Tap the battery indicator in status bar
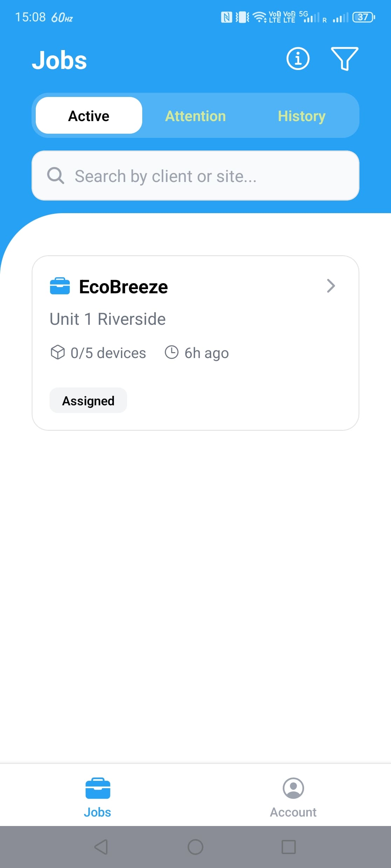 coord(363,17)
